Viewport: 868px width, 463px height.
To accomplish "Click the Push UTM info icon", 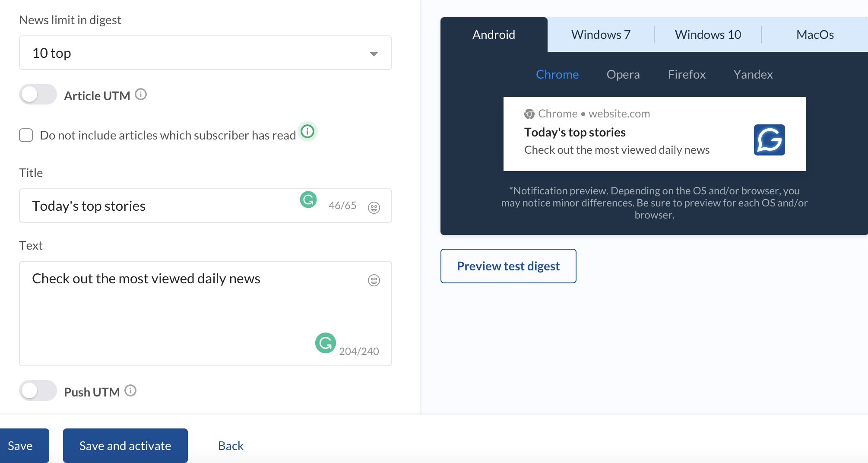I will (x=130, y=391).
